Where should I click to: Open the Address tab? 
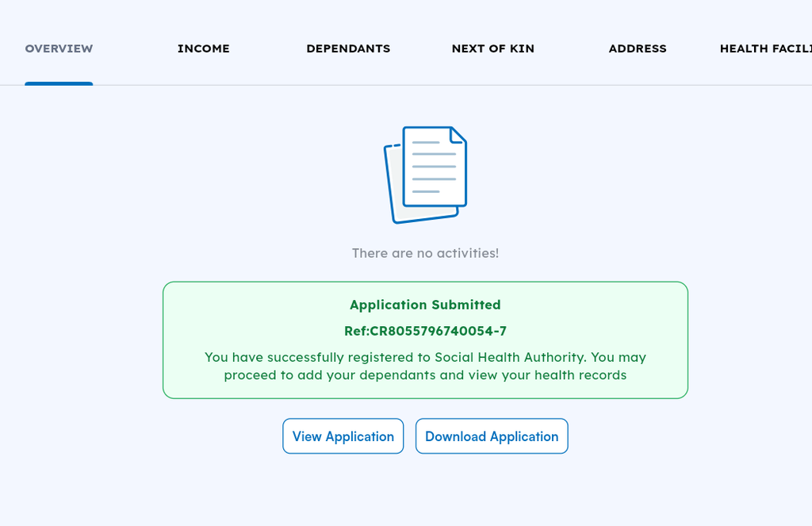coord(638,48)
